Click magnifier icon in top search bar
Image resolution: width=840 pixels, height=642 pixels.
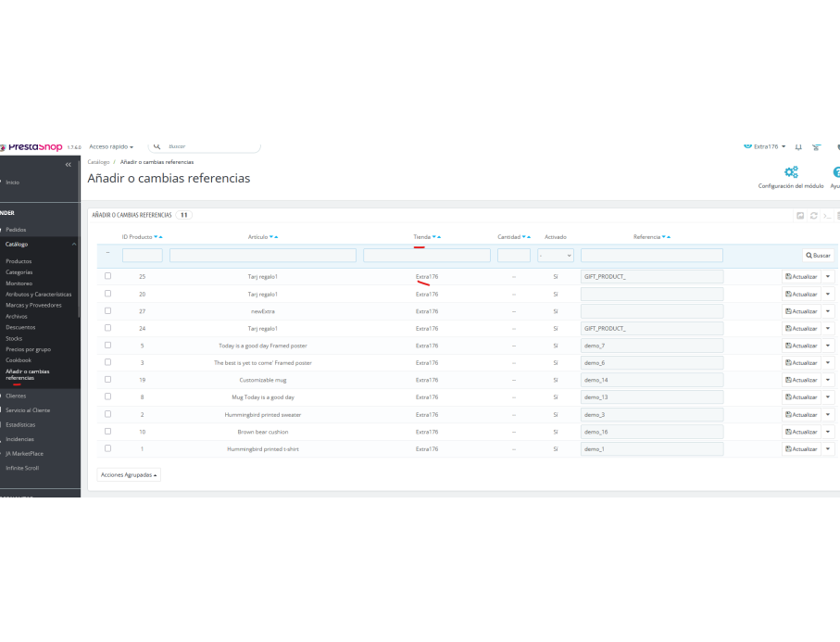(157, 146)
